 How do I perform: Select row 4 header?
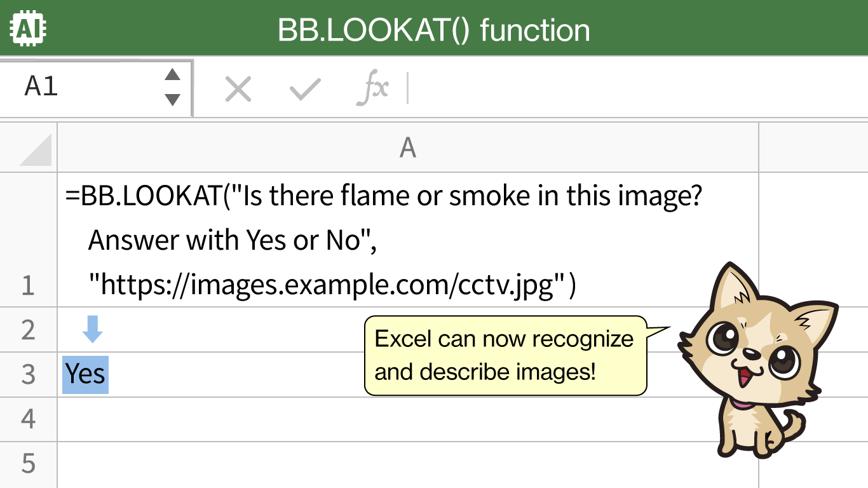(x=28, y=419)
